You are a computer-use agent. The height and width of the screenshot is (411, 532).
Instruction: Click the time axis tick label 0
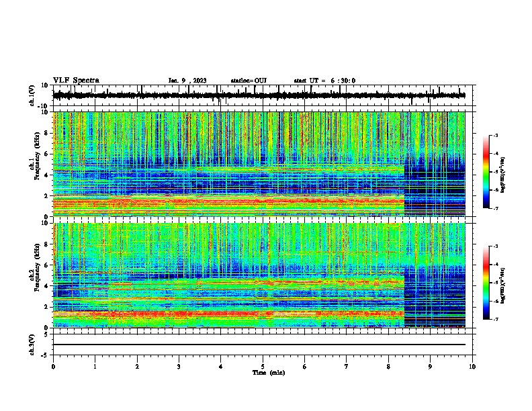[x=53, y=367]
